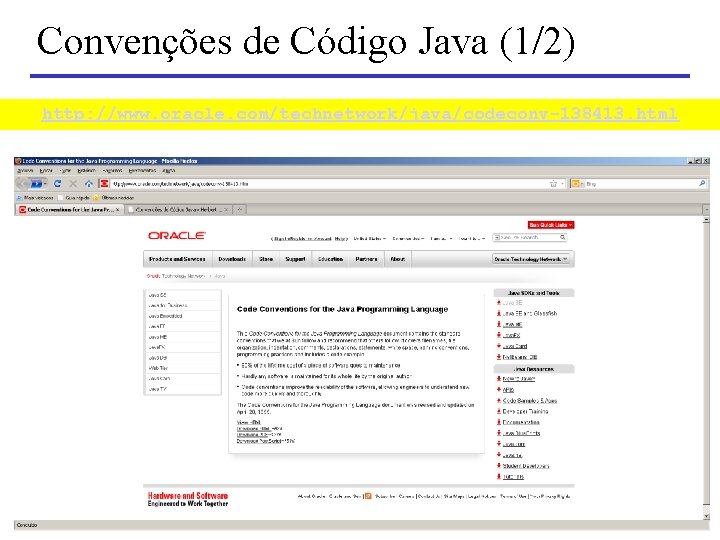This screenshot has width=720, height=540.
Task: Click the scrollbar down arrow
Action: click(x=706, y=516)
